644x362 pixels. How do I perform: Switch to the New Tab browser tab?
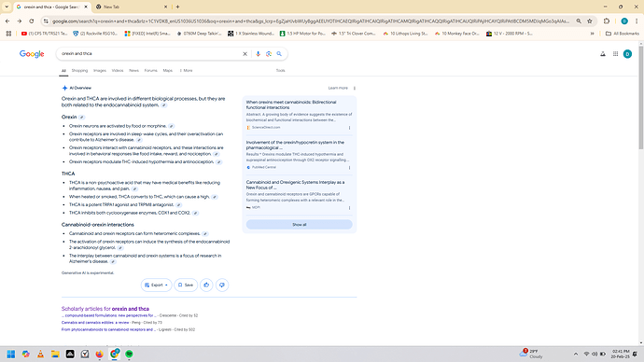[x=132, y=7]
